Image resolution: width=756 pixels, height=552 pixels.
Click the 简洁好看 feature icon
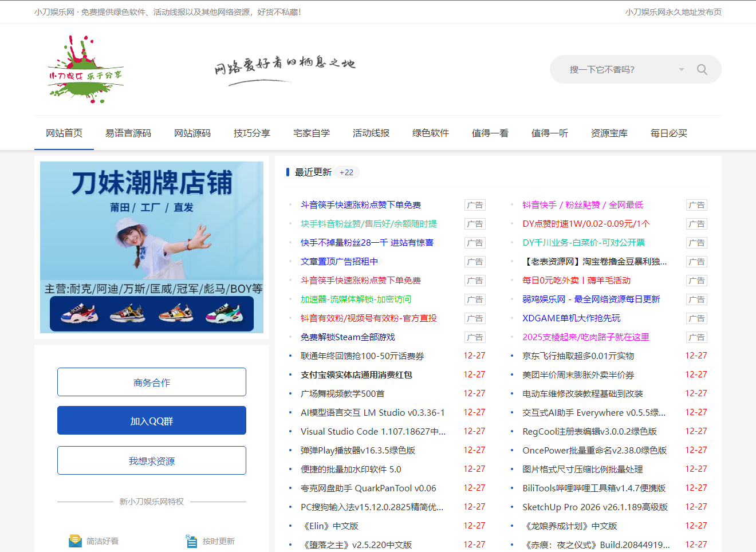tap(76, 540)
